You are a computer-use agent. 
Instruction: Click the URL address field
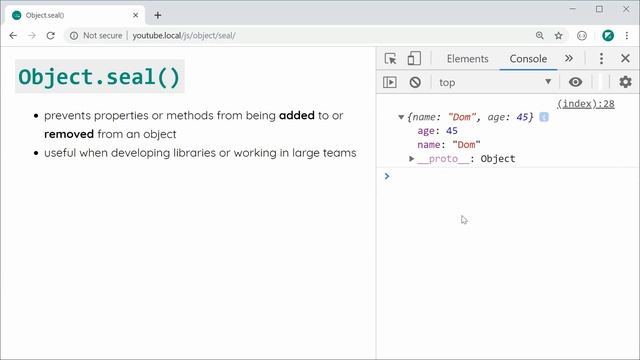point(302,36)
